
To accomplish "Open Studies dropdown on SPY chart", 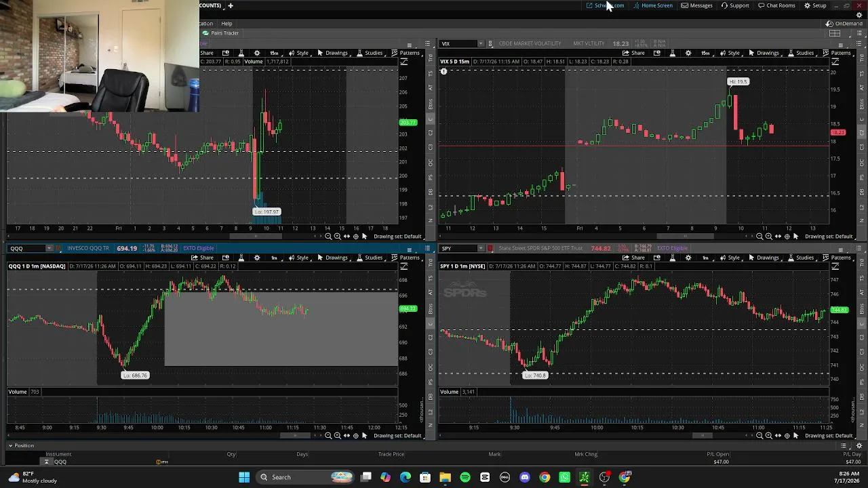I will tap(801, 258).
